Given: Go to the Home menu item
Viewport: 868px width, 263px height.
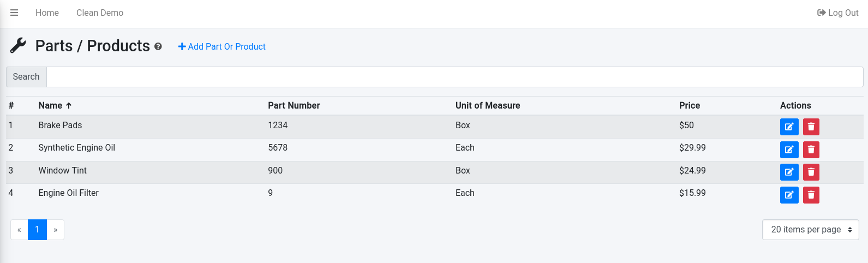Looking at the screenshot, I should coord(47,13).
